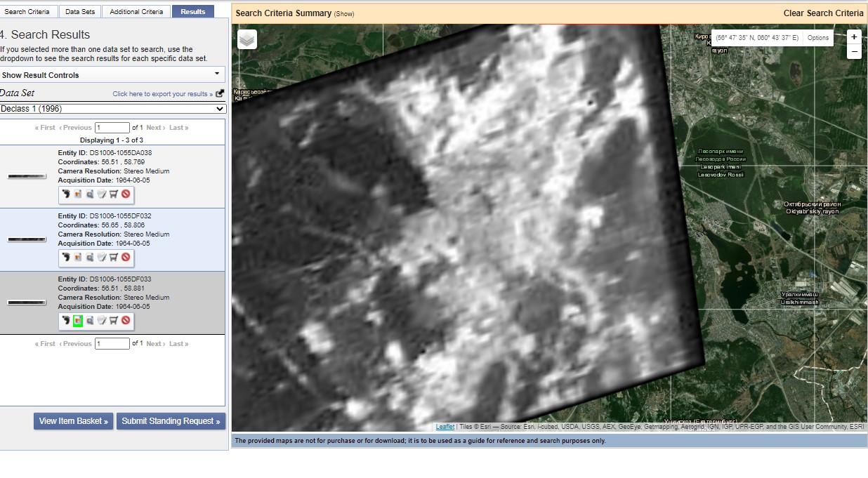Image resolution: width=868 pixels, height=478 pixels.
Task: Exclude DS1006-1055DF033 from results
Action: (x=126, y=321)
